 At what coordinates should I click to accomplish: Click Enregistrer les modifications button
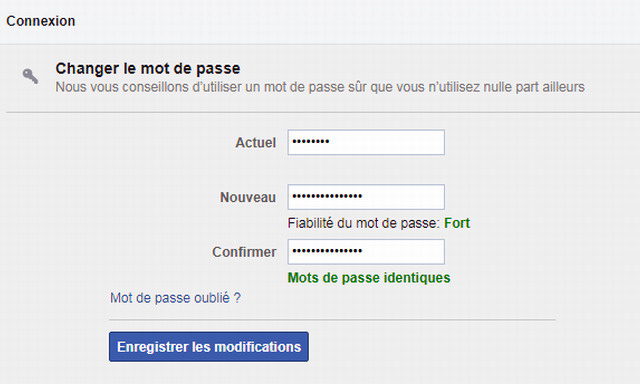coord(209,347)
